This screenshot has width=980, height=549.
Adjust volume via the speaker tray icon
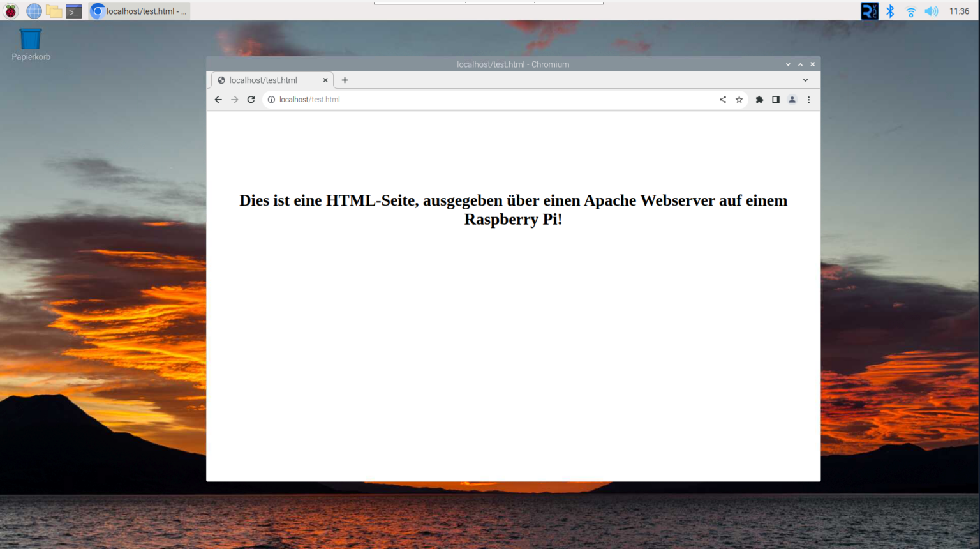click(x=932, y=11)
